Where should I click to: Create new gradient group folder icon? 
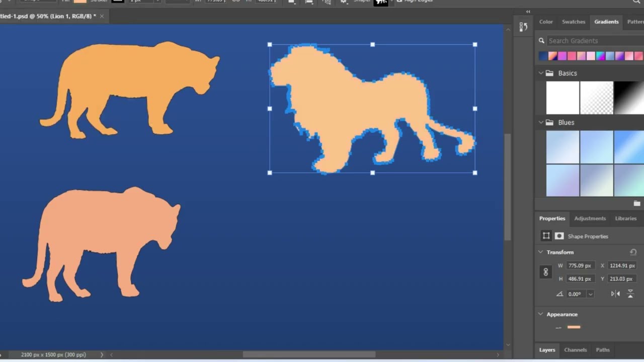(x=637, y=203)
